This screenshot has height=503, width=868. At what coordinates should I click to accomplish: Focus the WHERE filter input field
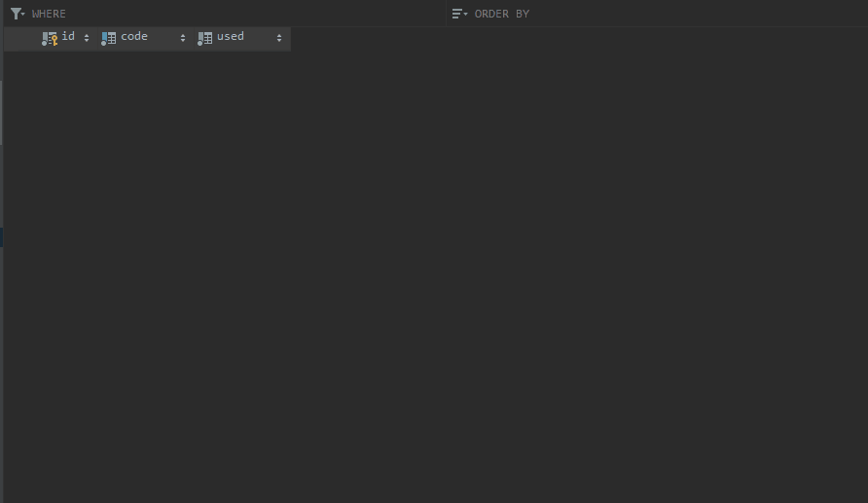click(x=238, y=14)
